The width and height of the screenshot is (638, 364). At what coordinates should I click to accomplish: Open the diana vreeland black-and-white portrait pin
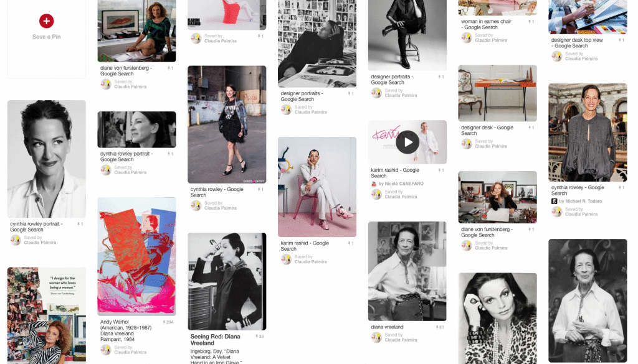point(407,271)
